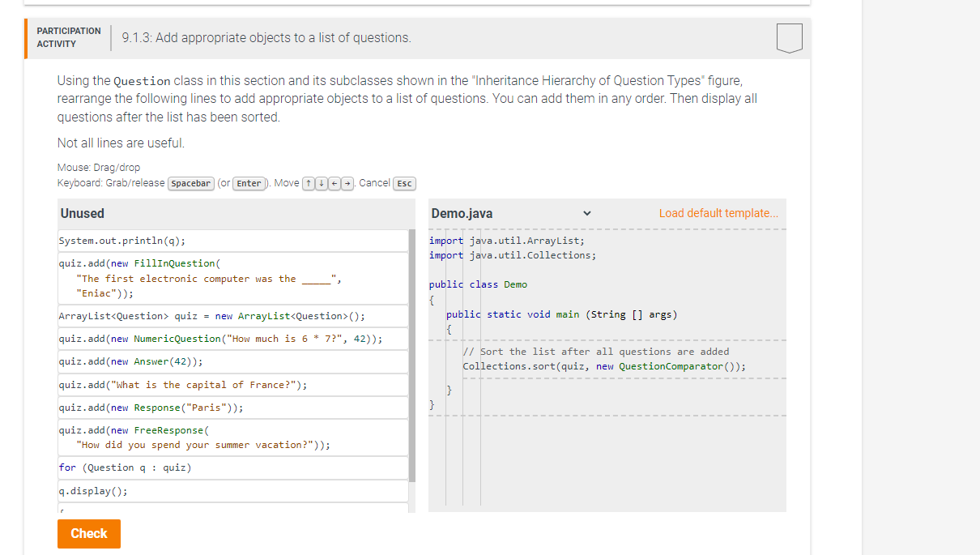980x555 pixels.
Task: Click the activity completion badge icon
Action: pos(789,38)
